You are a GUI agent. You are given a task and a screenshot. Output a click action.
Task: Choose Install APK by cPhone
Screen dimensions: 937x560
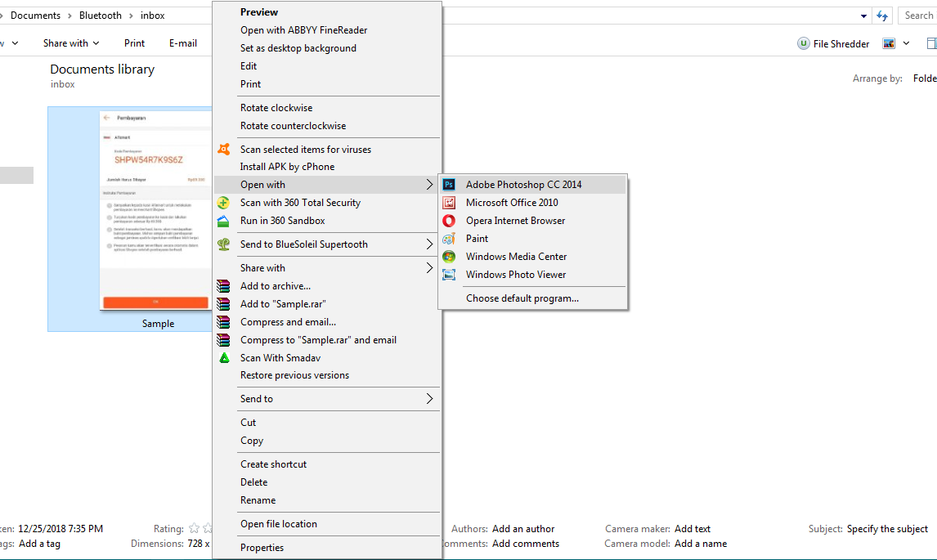pos(288,167)
